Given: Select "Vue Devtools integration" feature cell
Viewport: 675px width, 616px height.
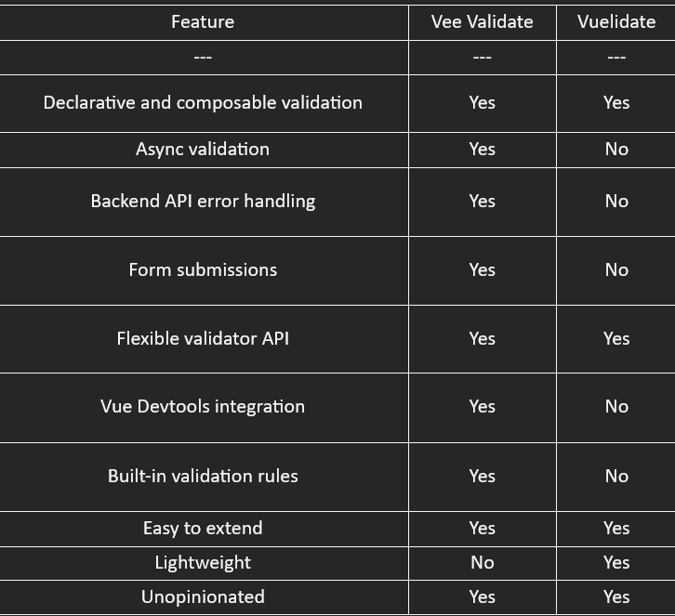Looking at the screenshot, I should tap(203, 406).
